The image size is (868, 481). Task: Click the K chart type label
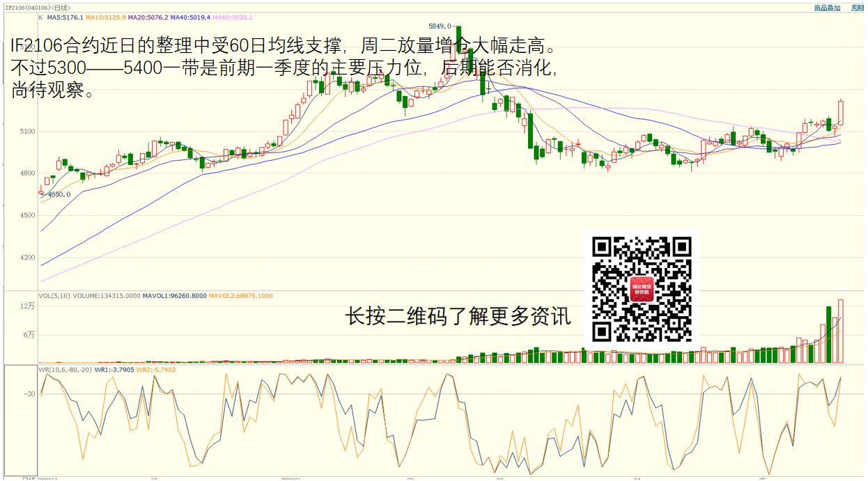click(x=40, y=17)
